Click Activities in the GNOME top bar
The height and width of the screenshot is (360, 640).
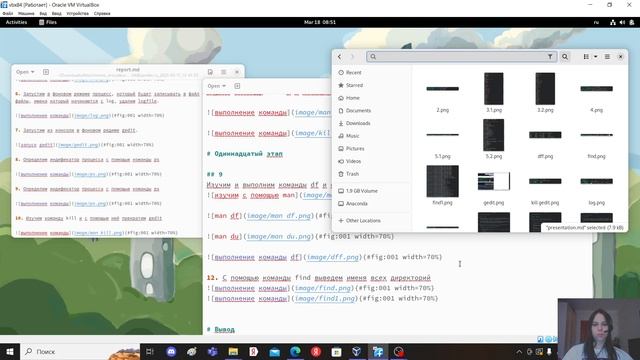tap(16, 22)
